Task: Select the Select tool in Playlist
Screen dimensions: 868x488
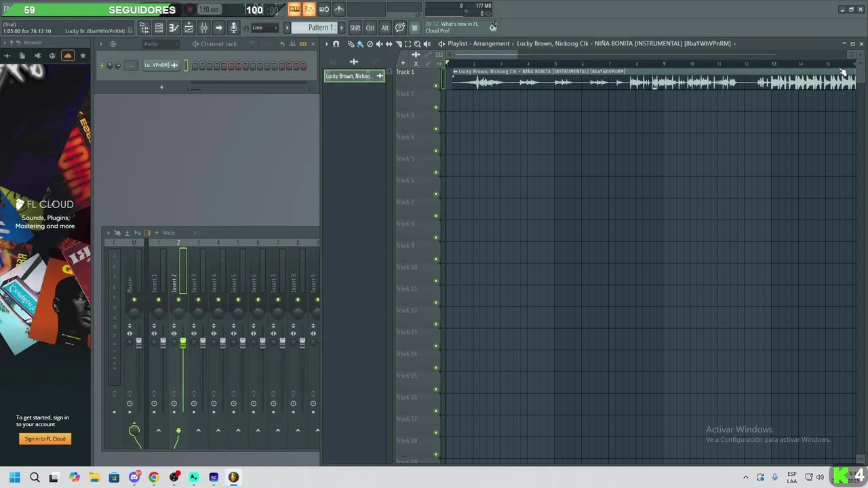Action: pos(408,44)
